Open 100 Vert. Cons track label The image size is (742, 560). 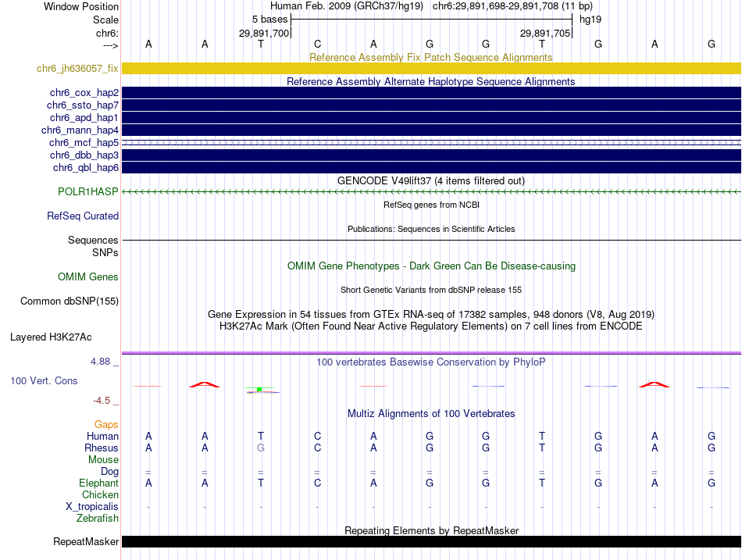(x=44, y=380)
